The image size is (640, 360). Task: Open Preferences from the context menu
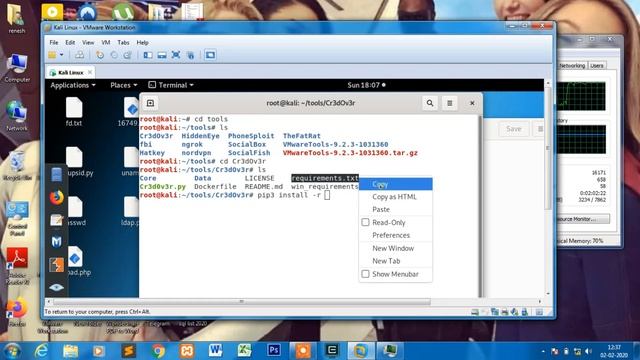pos(396,235)
